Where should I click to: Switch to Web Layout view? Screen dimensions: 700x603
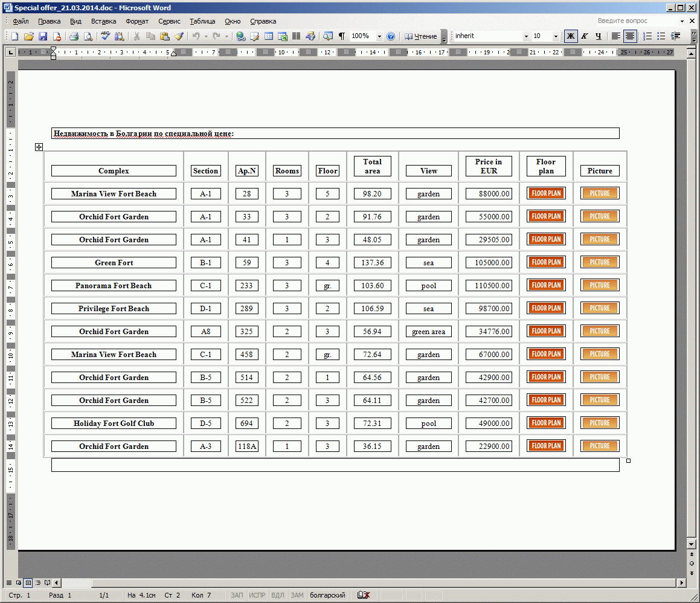pyautogui.click(x=18, y=582)
